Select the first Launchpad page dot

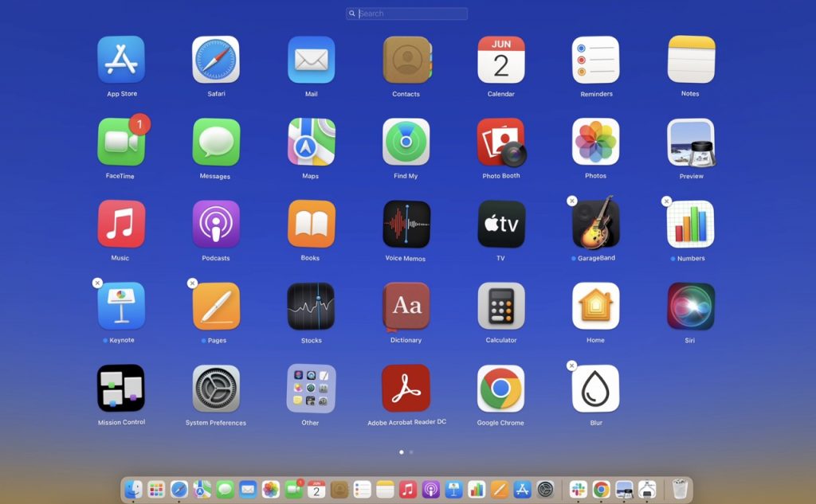tap(402, 452)
